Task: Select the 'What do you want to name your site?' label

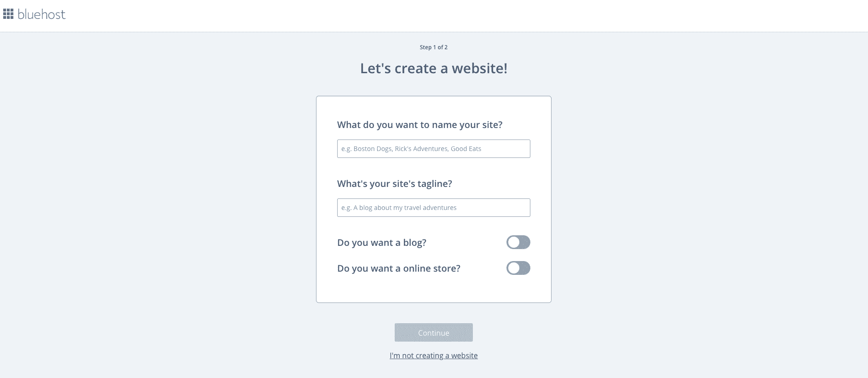Action: click(420, 125)
